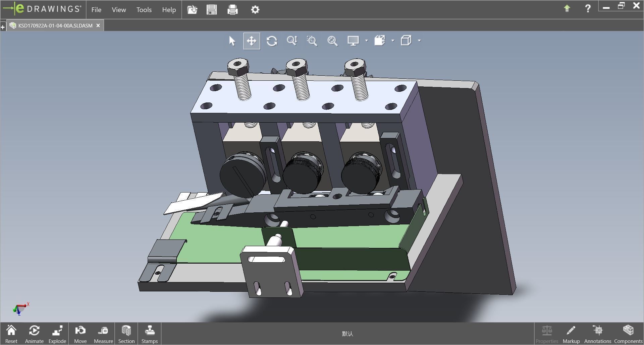644x345 pixels.
Task: Toggle the Markup panel
Action: tap(571, 334)
